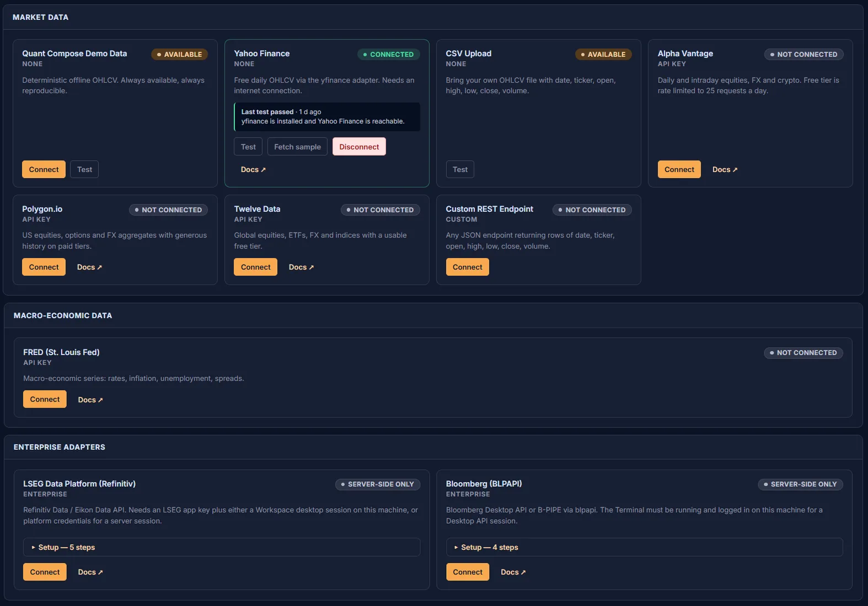
Task: Select the Yahoo Finance card title
Action: click(262, 53)
